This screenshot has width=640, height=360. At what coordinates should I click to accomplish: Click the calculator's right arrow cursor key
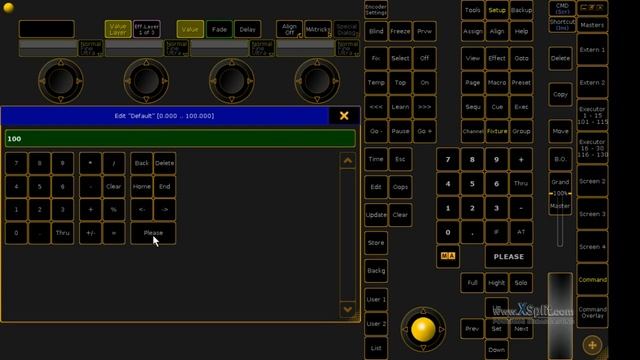point(164,209)
